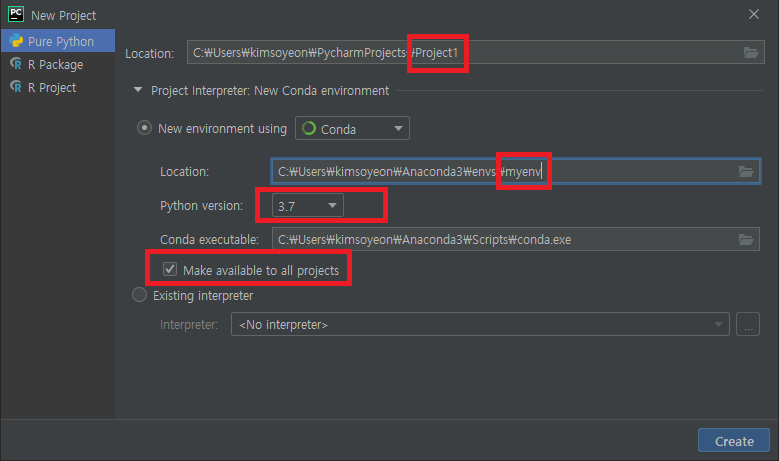
Task: Click the R icon beside R Project
Action: click(x=16, y=87)
